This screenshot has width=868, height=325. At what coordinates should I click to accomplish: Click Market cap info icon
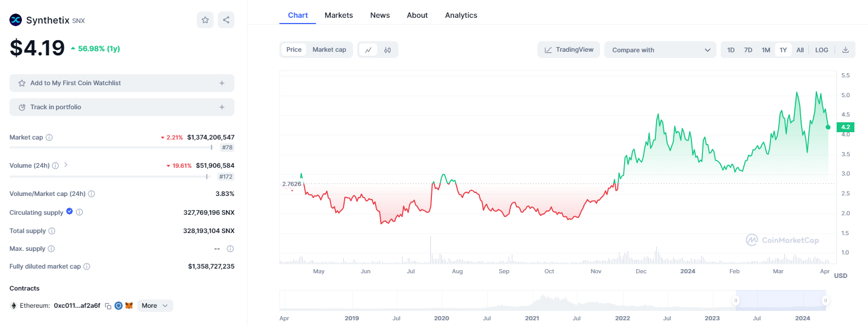point(49,137)
